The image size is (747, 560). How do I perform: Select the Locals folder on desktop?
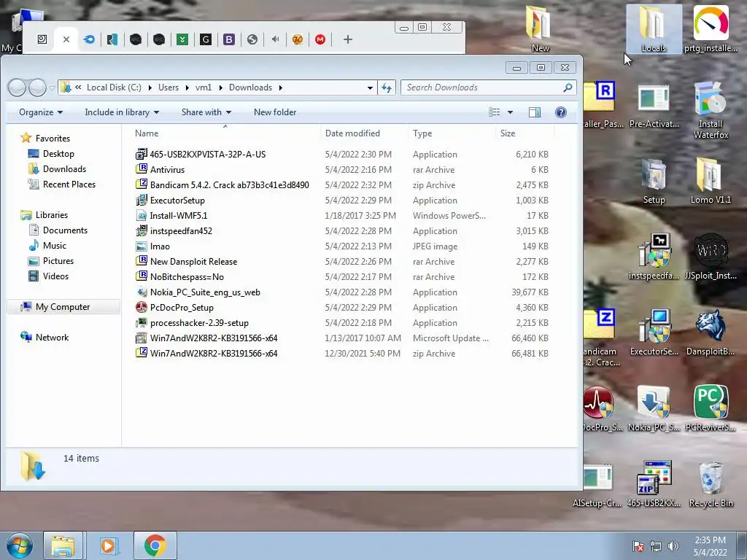point(654,28)
